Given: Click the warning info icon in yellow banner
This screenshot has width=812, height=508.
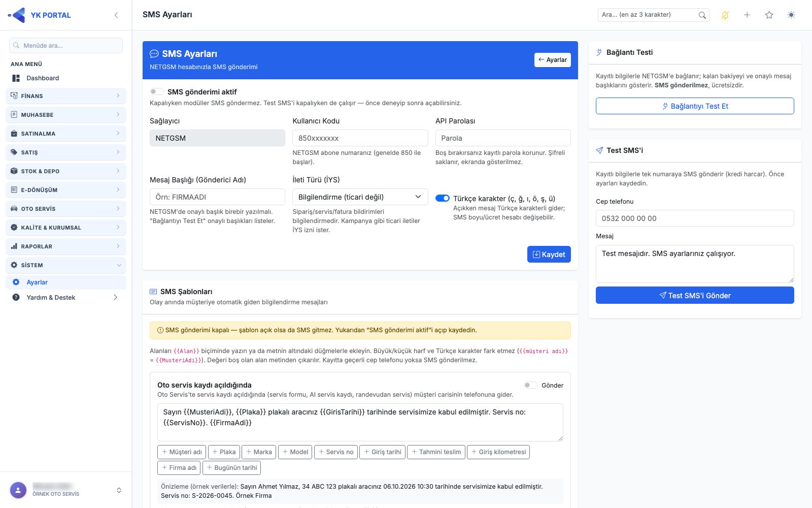Looking at the screenshot, I should click(160, 330).
